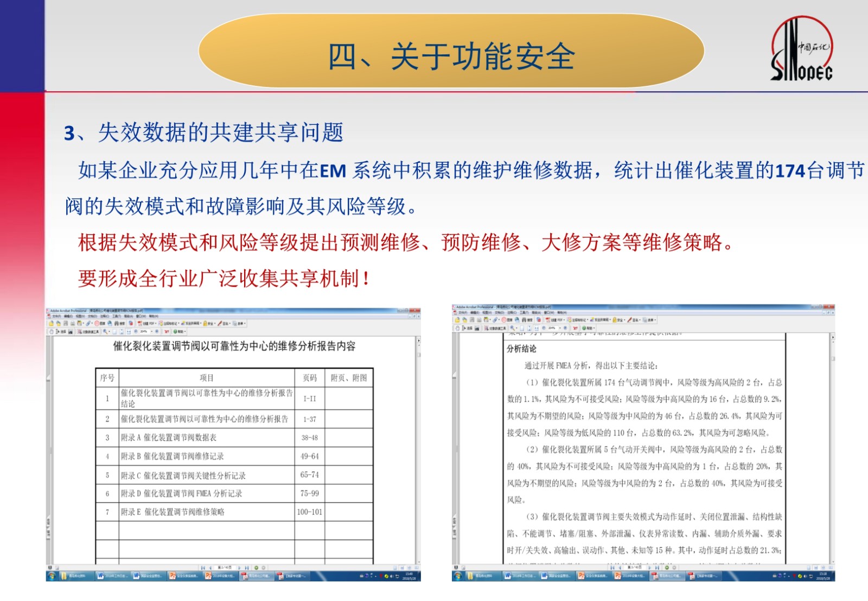Go to next page in left Acrobat
The height and width of the screenshot is (601, 868).
coord(239,568)
